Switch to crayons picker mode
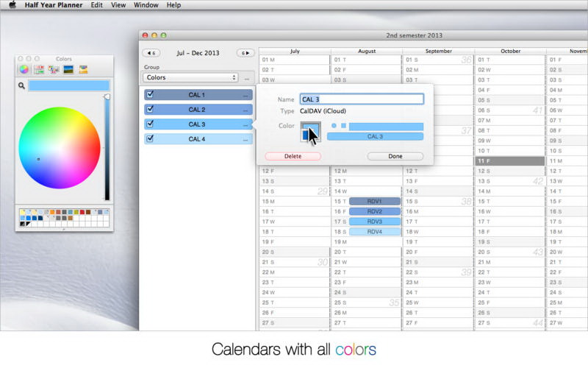 83,70
